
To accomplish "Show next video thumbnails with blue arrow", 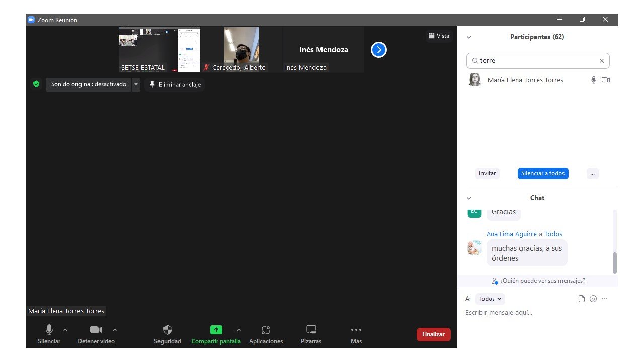I will (x=378, y=50).
